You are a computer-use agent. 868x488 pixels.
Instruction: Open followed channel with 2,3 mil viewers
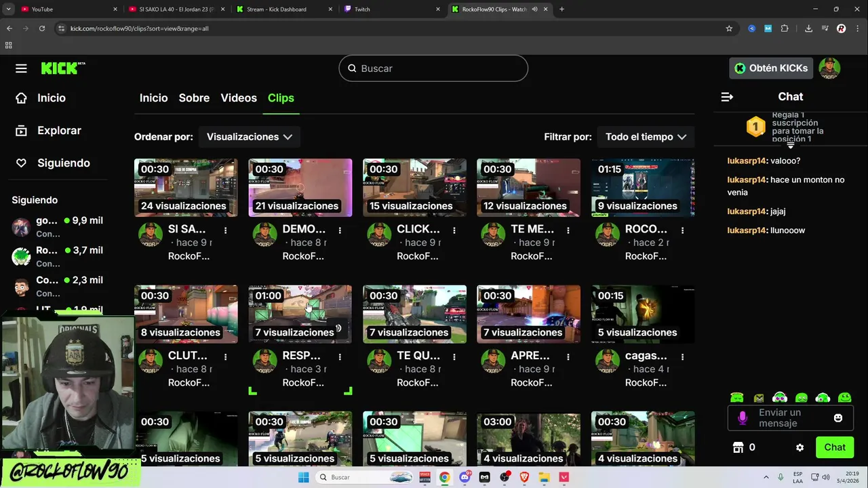click(58, 287)
